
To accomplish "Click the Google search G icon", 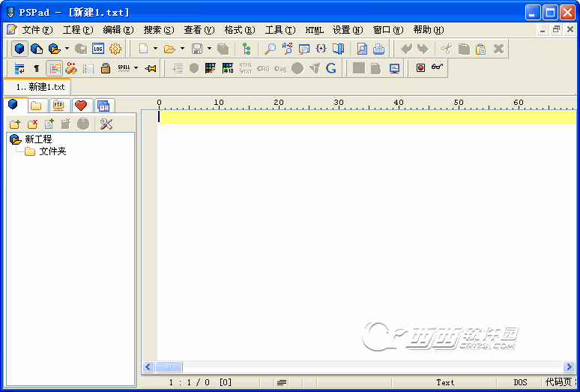I will click(x=330, y=68).
